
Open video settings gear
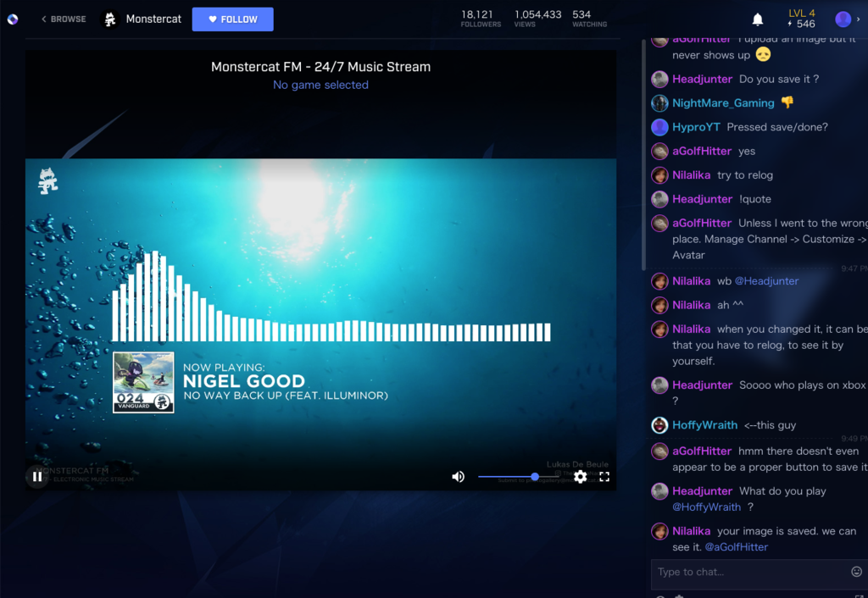tap(580, 476)
